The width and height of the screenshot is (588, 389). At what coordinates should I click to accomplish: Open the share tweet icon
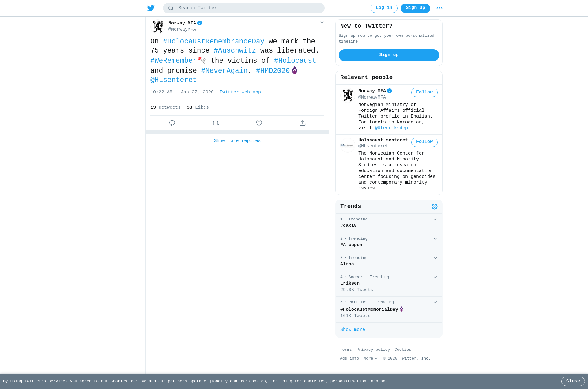303,123
